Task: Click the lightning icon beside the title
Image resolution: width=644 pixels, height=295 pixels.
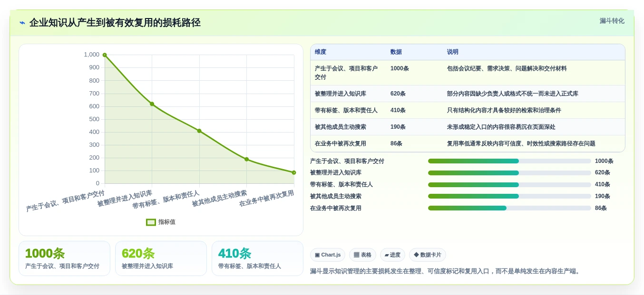Action: click(22, 23)
